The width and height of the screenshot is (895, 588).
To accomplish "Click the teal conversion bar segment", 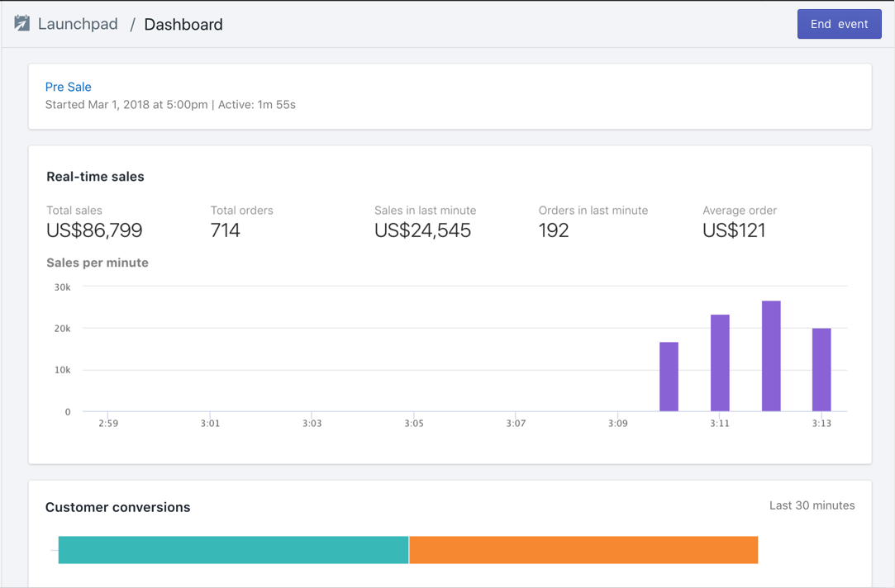I will click(233, 550).
